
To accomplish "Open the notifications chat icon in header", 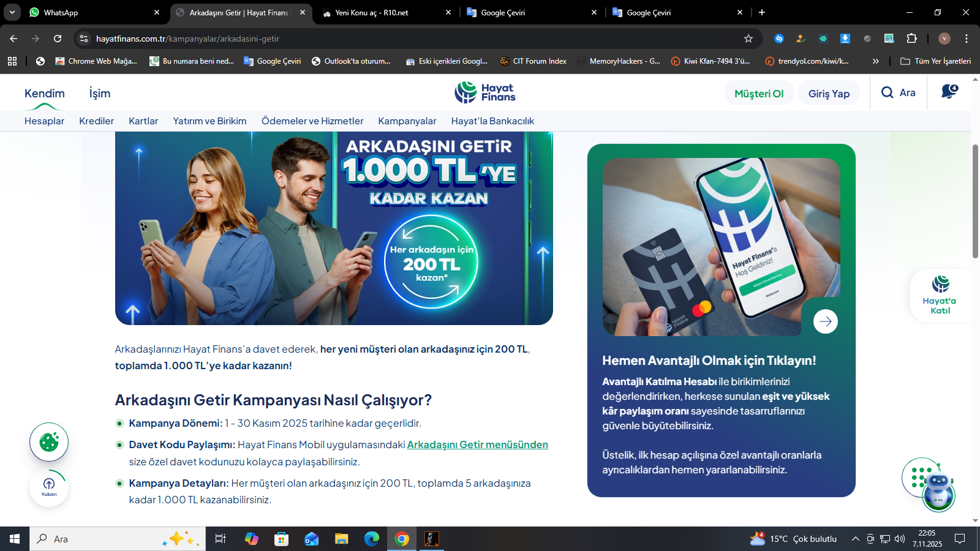I will coord(949,92).
